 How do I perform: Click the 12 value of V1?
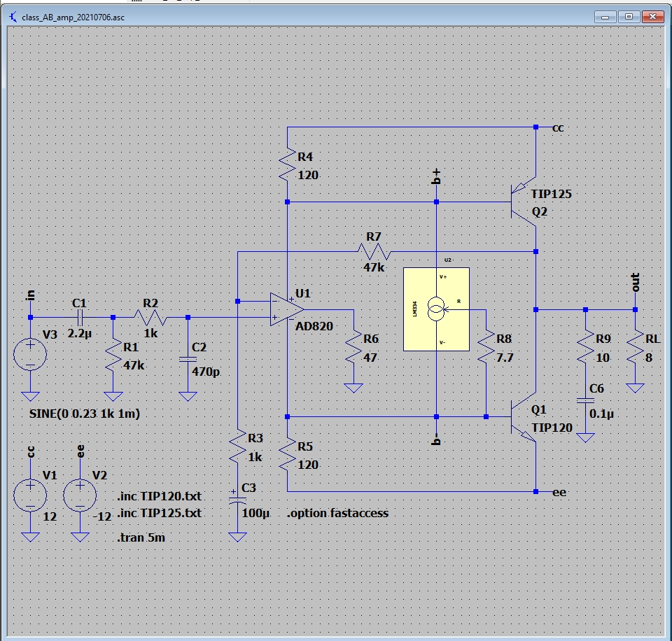tap(50, 516)
